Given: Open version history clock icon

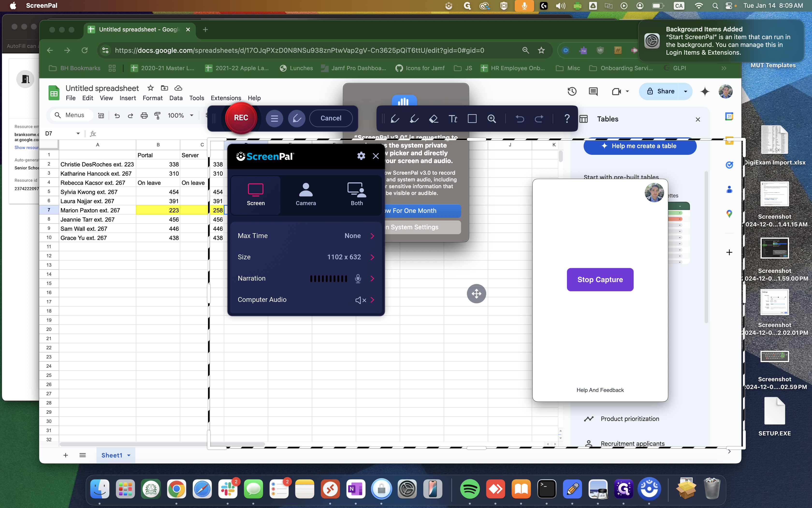Looking at the screenshot, I should click(x=572, y=91).
